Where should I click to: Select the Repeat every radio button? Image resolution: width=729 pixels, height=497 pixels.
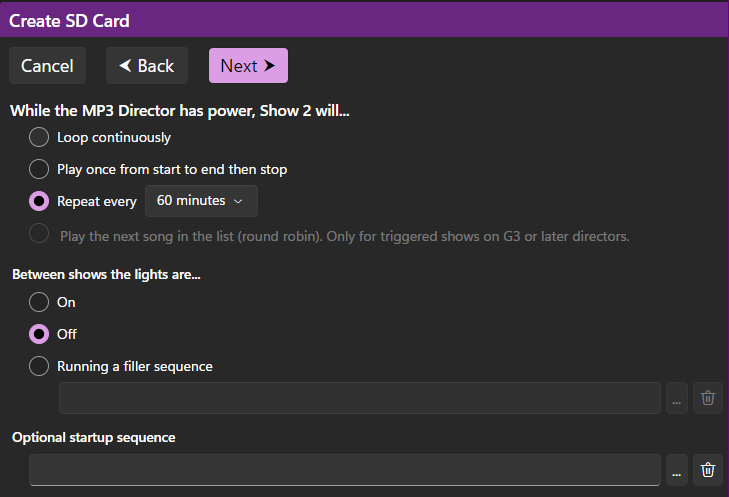pos(39,201)
